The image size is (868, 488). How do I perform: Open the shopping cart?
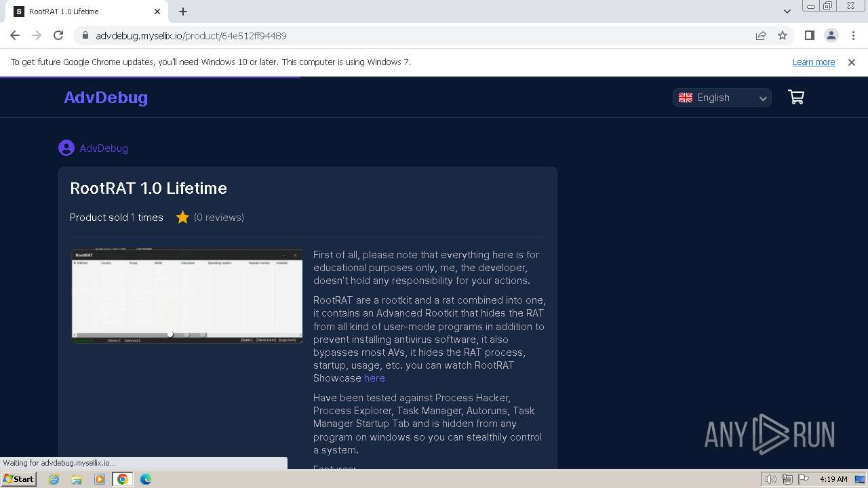[x=796, y=98]
